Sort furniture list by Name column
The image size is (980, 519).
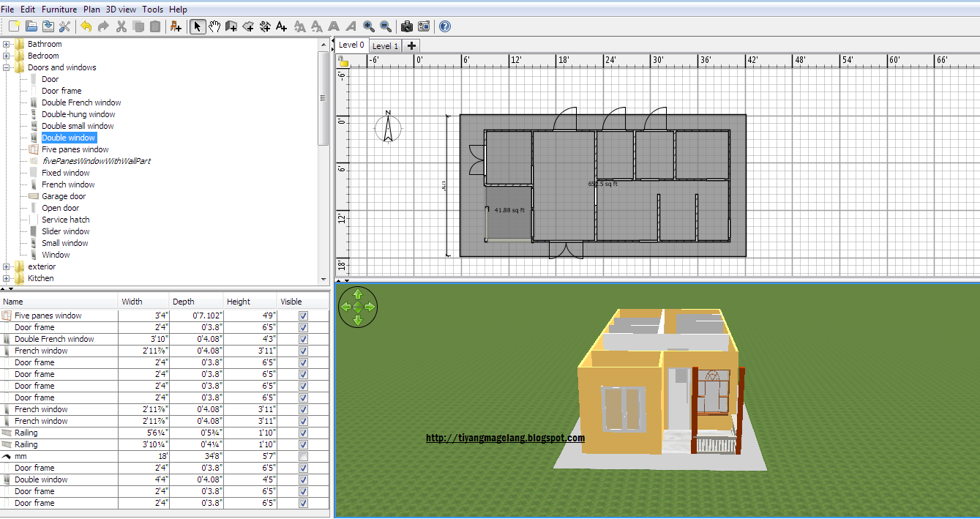[59, 302]
